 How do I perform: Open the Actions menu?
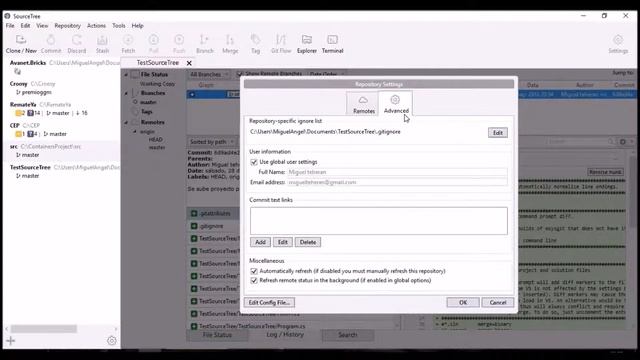pyautogui.click(x=96, y=25)
